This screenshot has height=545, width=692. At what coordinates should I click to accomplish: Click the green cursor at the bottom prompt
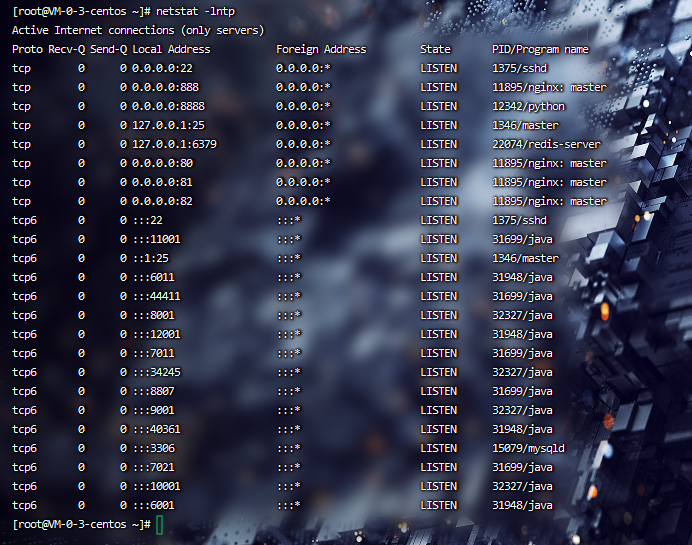(x=160, y=525)
